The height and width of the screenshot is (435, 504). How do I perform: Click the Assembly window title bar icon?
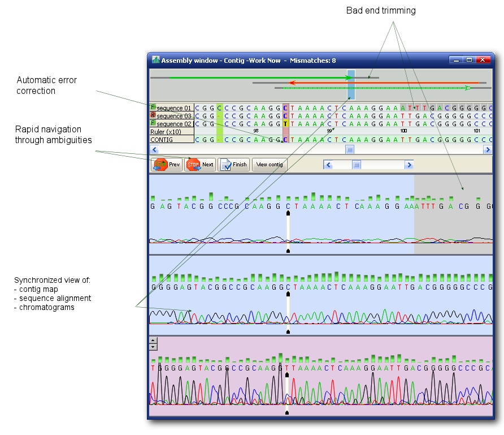tap(155, 60)
